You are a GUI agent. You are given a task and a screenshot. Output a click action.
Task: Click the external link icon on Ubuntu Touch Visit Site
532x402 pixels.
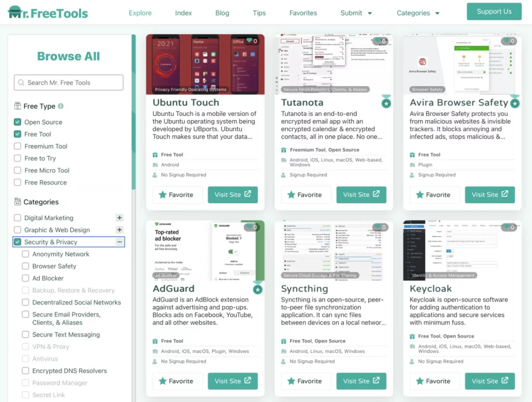point(248,194)
